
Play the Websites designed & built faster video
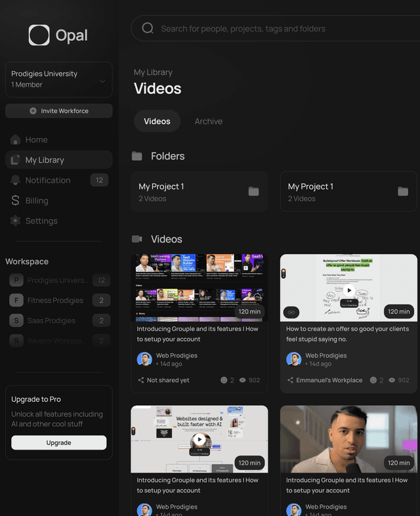[199, 439]
